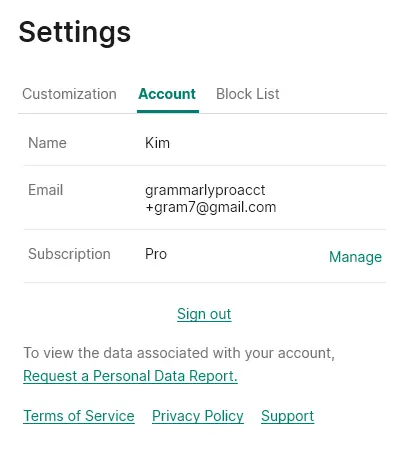Screen dimensions: 393x457
Task: Select the Account tab
Action: [167, 94]
